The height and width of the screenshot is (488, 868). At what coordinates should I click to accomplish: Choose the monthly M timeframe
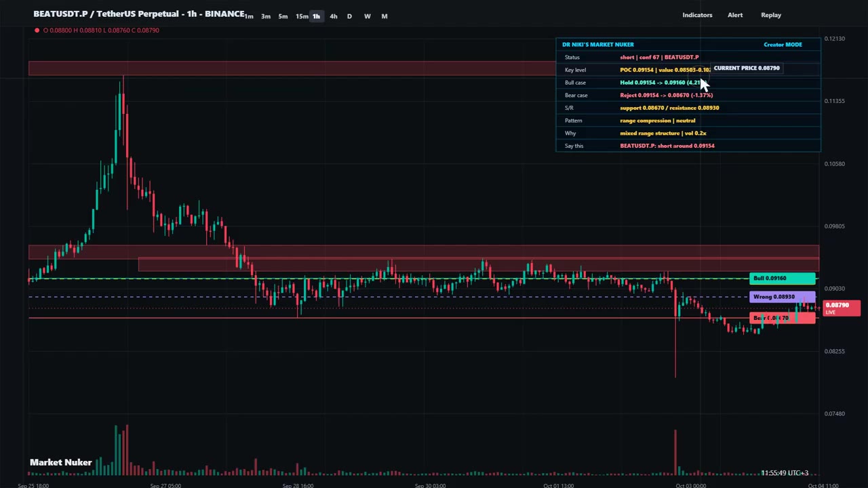click(x=384, y=16)
